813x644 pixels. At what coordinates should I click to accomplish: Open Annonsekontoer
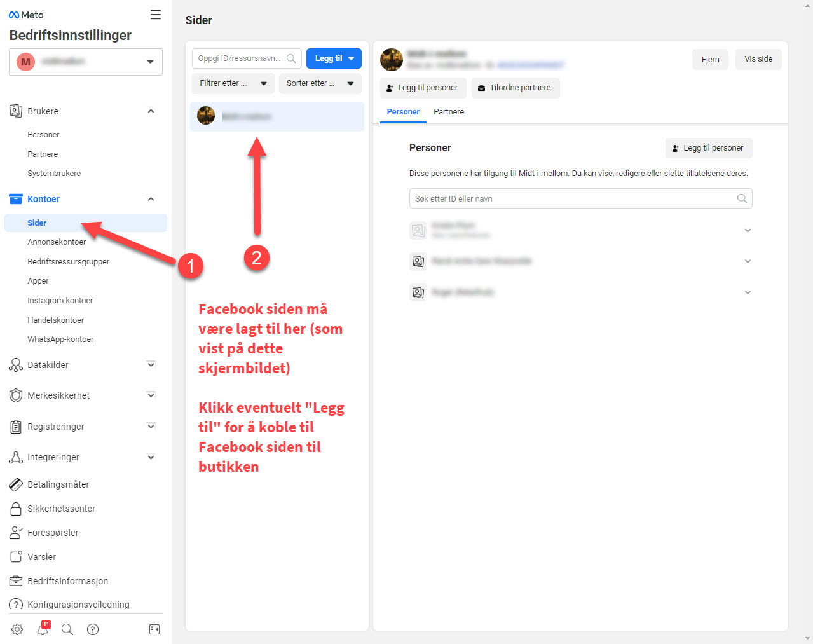(57, 242)
